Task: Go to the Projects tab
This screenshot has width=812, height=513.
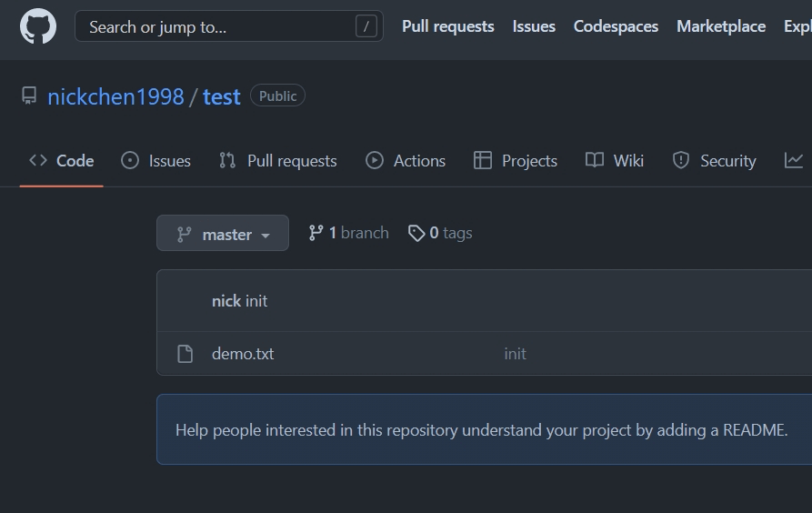Action: [516, 160]
